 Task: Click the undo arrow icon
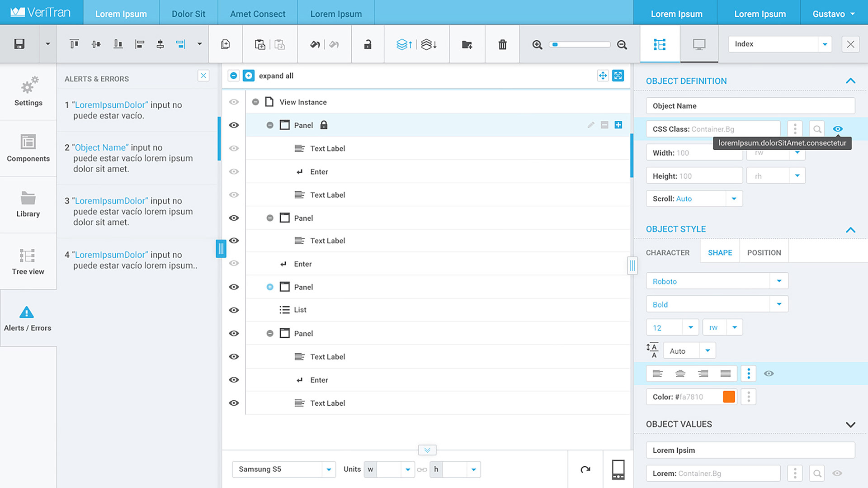click(315, 44)
